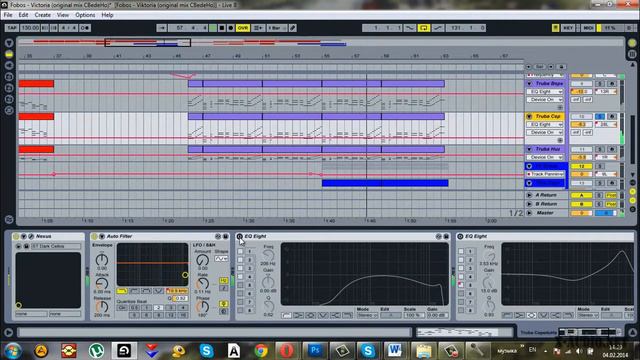
Task: Click the first EQ Eight Gain knob
Action: coord(268,281)
